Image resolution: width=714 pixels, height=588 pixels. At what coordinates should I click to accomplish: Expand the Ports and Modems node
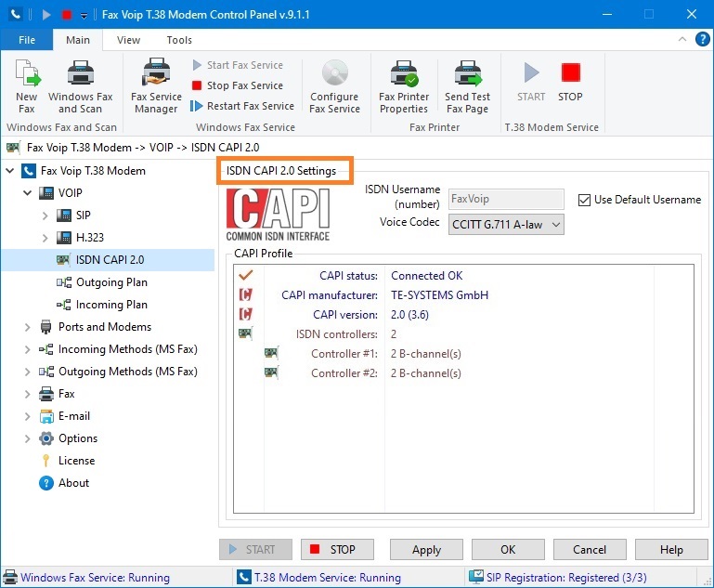[27, 327]
